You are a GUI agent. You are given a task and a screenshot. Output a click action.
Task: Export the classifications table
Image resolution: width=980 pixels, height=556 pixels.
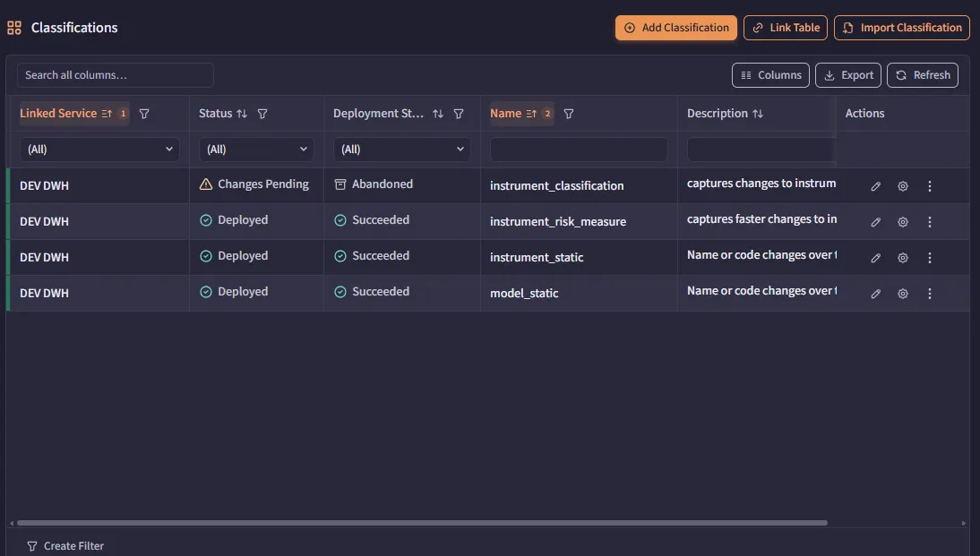[x=847, y=75]
